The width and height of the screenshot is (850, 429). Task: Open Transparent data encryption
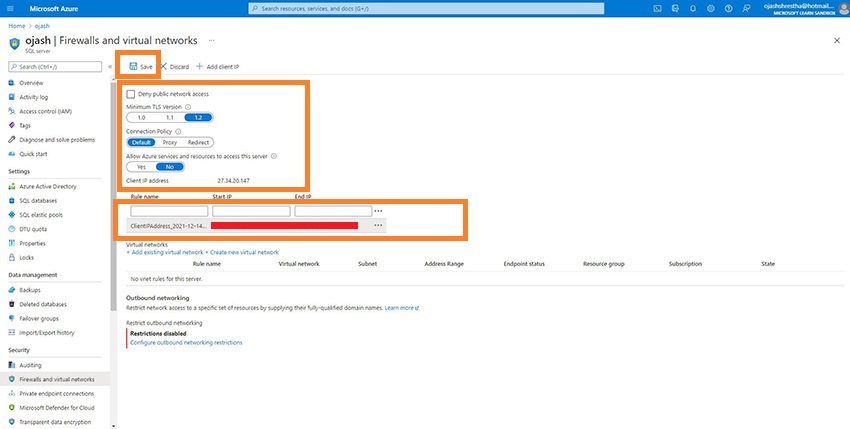tap(54, 422)
